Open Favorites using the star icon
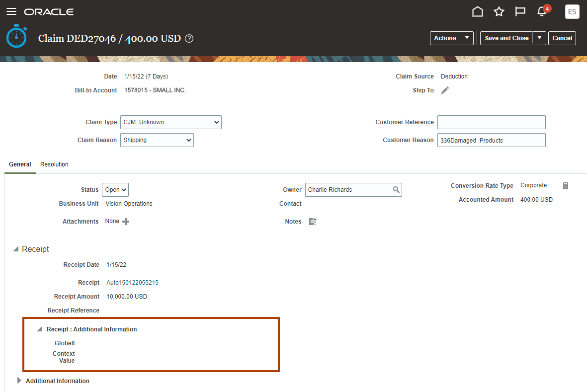 pyautogui.click(x=499, y=11)
